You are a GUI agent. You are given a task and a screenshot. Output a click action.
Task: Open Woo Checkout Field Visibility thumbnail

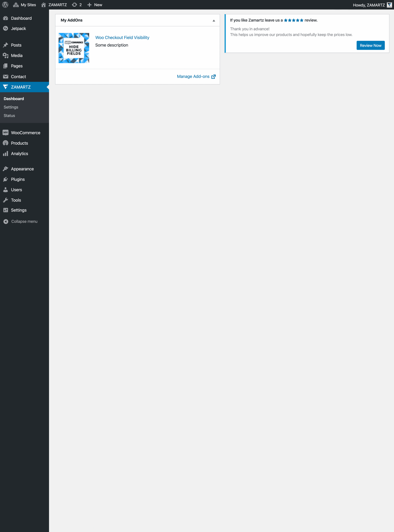click(74, 48)
